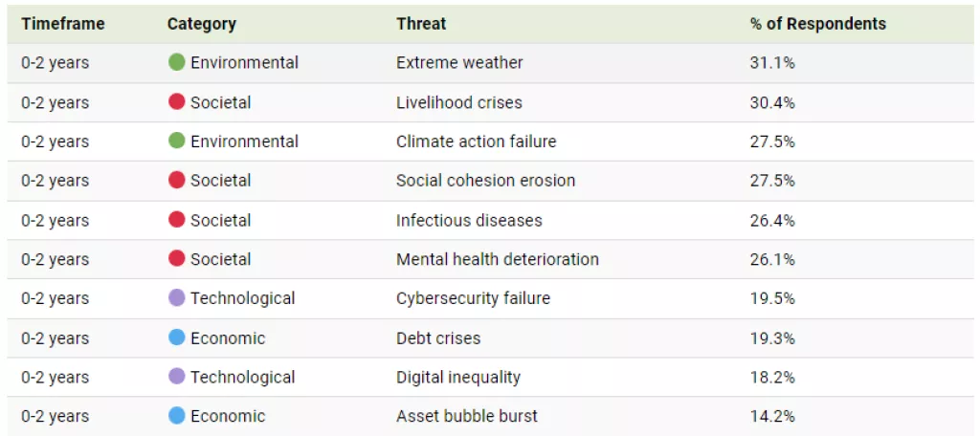Viewport: 980px width, 436px height.
Task: Click purple dot in Digital inequality row
Action: click(176, 377)
